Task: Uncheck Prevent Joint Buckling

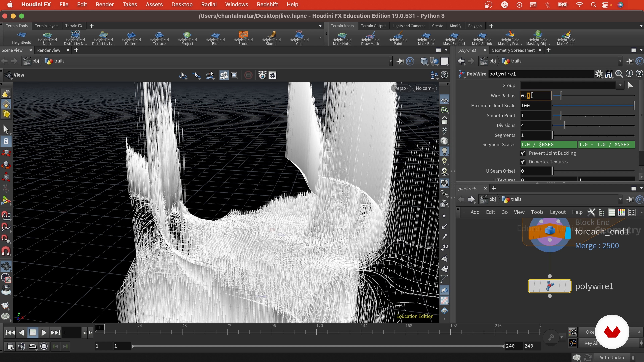Action: tap(523, 153)
